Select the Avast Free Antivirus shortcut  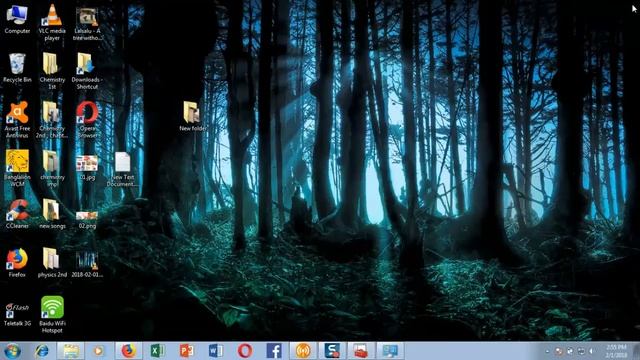pos(17,120)
